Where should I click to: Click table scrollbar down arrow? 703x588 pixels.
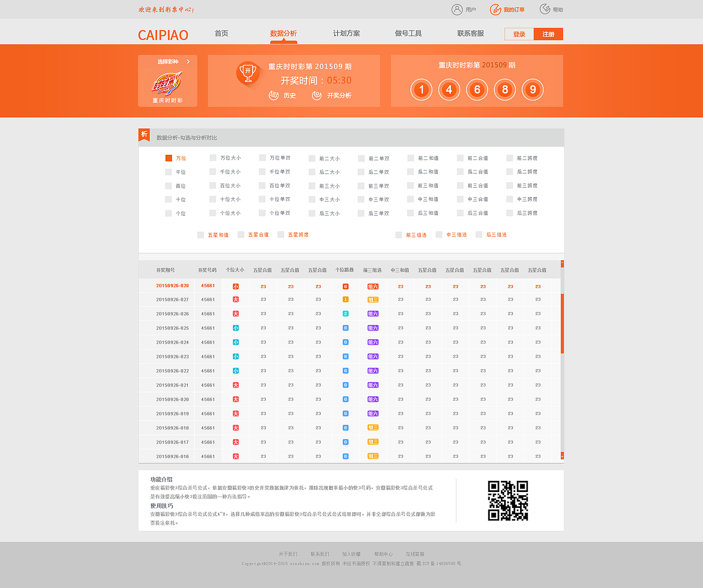click(562, 456)
